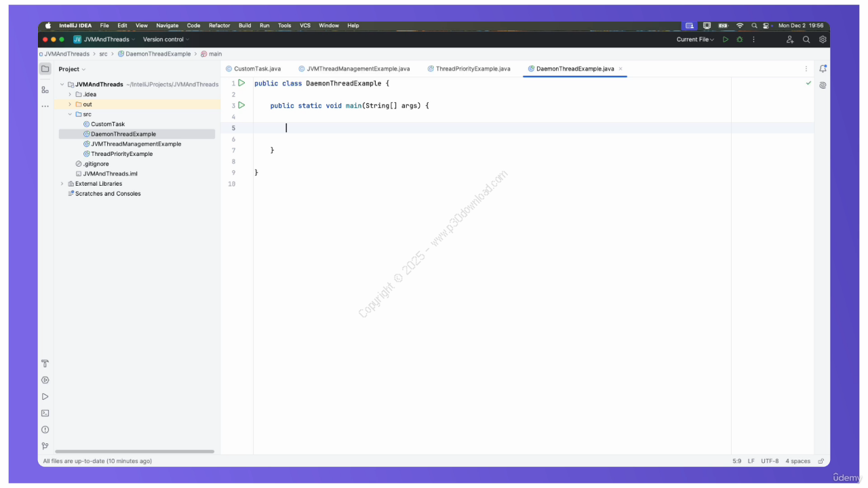Toggle the read-only lock in status bar
868x488 pixels.
coord(821,461)
